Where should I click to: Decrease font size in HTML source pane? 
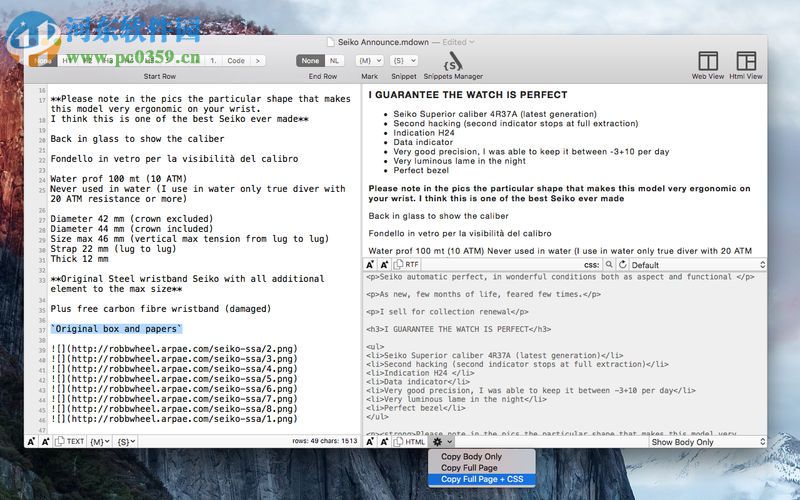pyautogui.click(x=370, y=442)
